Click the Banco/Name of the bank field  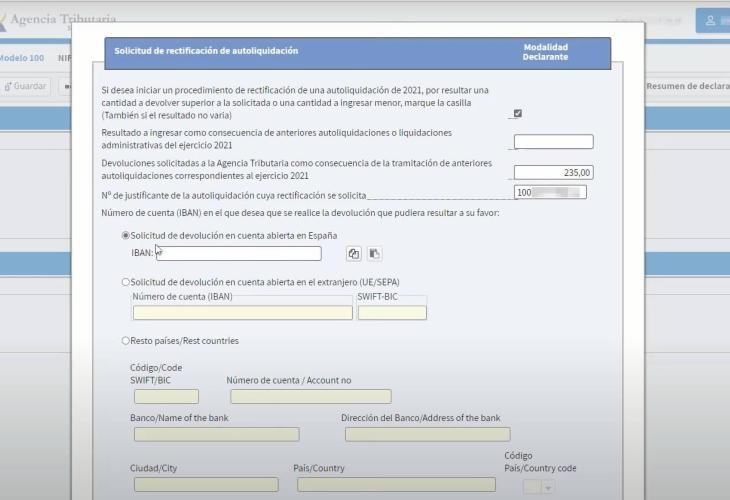coord(216,434)
